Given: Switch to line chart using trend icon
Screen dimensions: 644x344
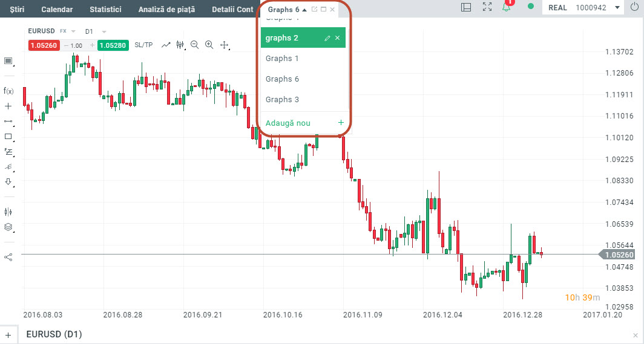Looking at the screenshot, I should click(166, 45).
